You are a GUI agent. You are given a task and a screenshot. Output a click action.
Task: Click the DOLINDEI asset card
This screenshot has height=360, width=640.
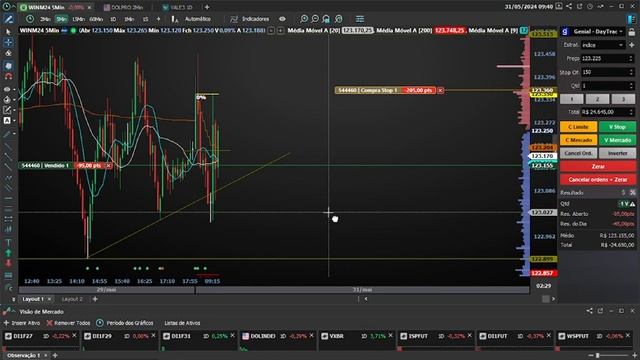point(278,340)
